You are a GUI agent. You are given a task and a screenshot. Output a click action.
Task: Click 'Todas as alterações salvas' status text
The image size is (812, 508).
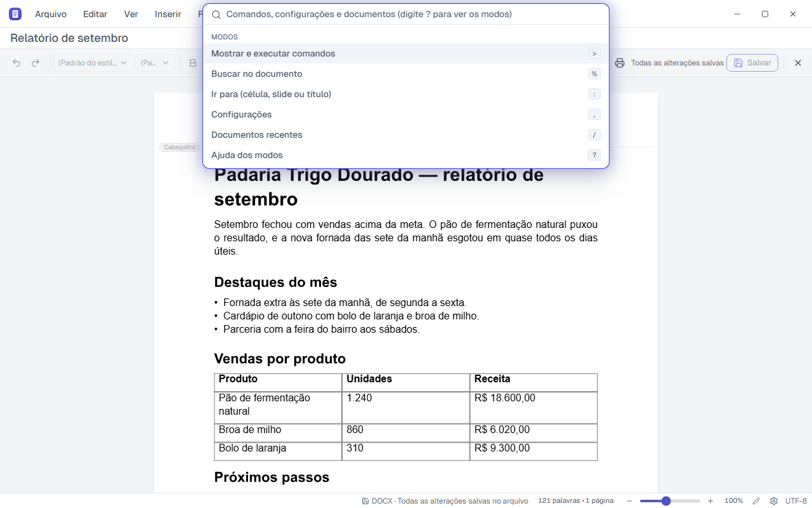pos(678,63)
